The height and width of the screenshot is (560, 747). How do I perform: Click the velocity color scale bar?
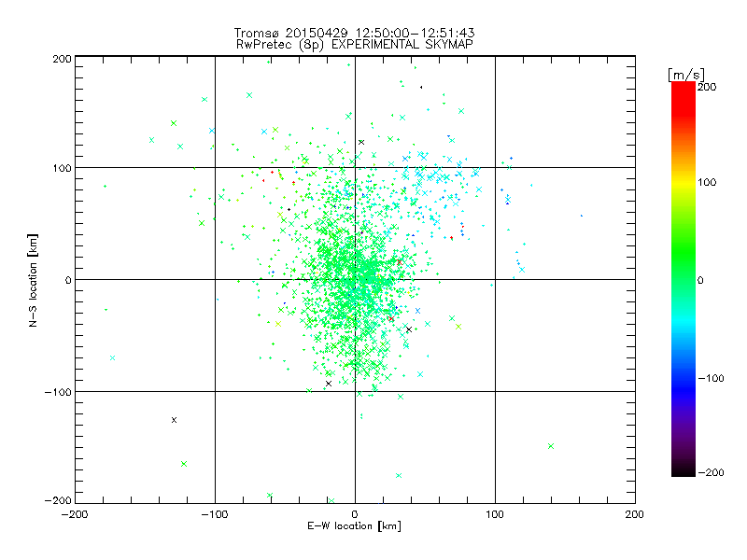click(684, 279)
